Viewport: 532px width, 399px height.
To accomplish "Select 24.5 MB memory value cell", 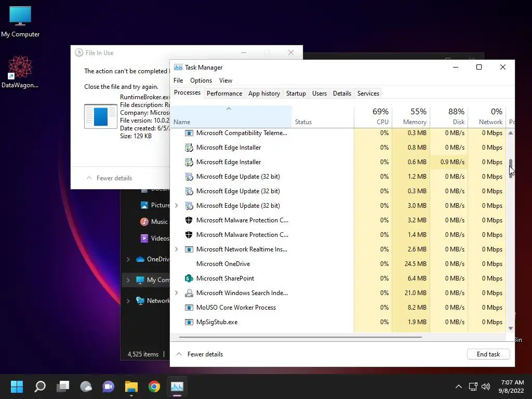I will [411, 264].
